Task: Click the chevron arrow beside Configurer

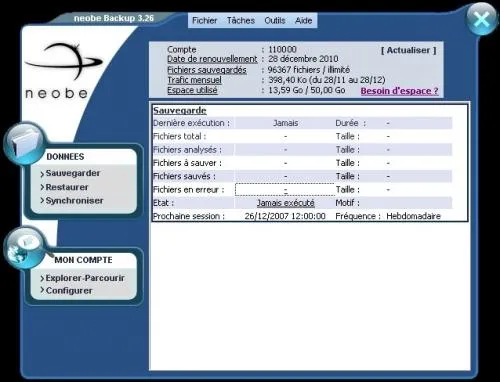Action: [x=42, y=290]
